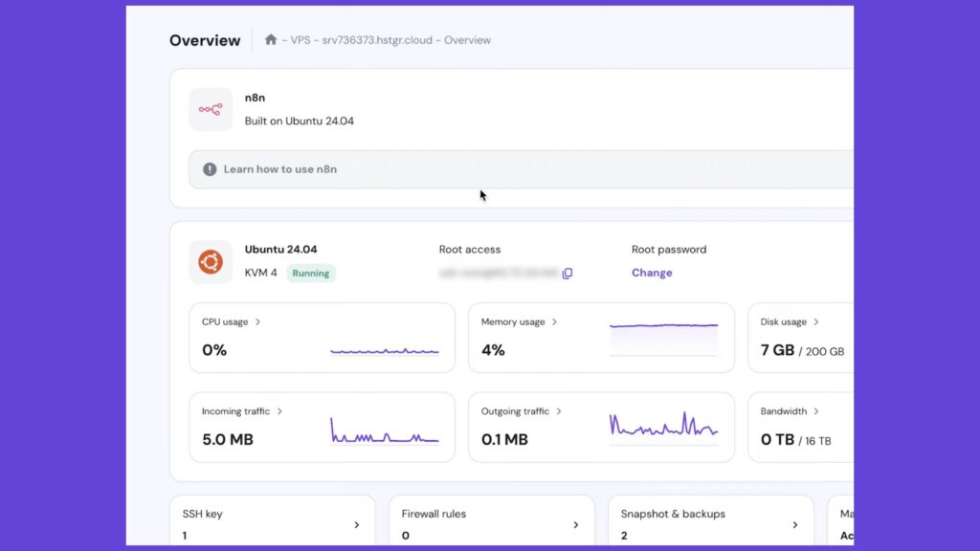Expand Memory usage details chevron
This screenshot has width=980, height=551.
[x=554, y=321]
